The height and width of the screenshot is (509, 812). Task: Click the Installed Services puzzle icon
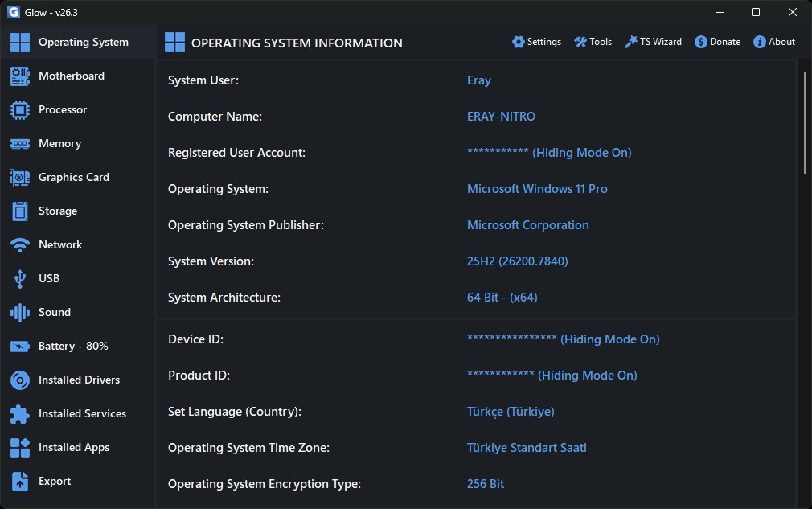(19, 414)
